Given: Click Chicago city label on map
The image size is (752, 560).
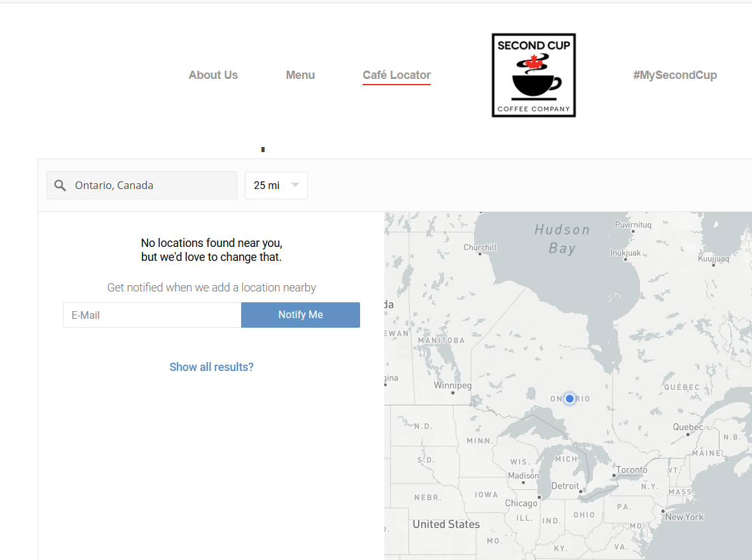Looking at the screenshot, I should tap(521, 503).
